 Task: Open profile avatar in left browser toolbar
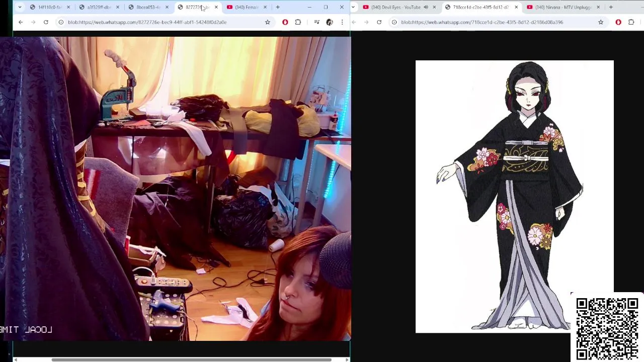tap(330, 22)
